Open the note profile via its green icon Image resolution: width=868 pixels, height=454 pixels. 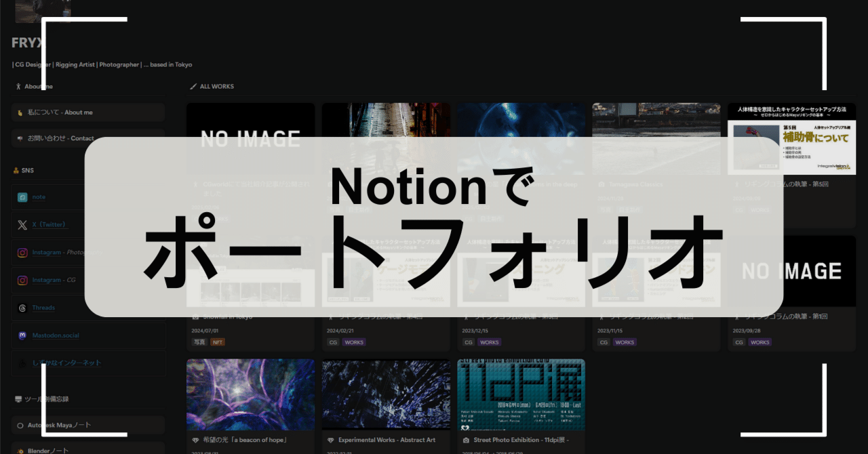click(x=22, y=197)
